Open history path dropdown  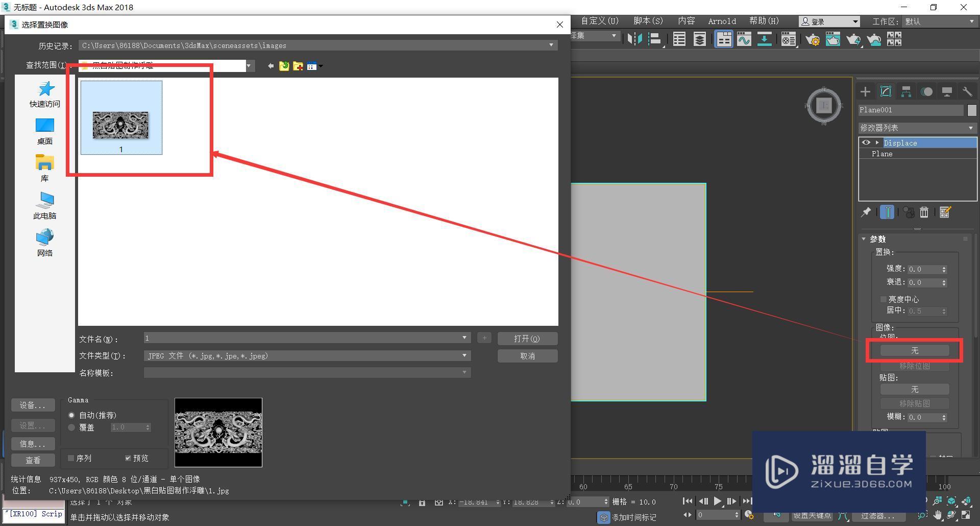pos(551,45)
